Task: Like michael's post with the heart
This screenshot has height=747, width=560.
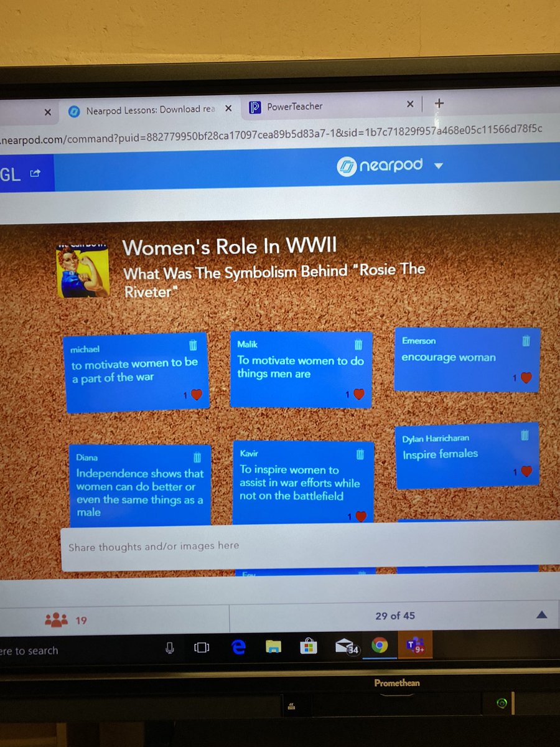Action: coord(197,395)
